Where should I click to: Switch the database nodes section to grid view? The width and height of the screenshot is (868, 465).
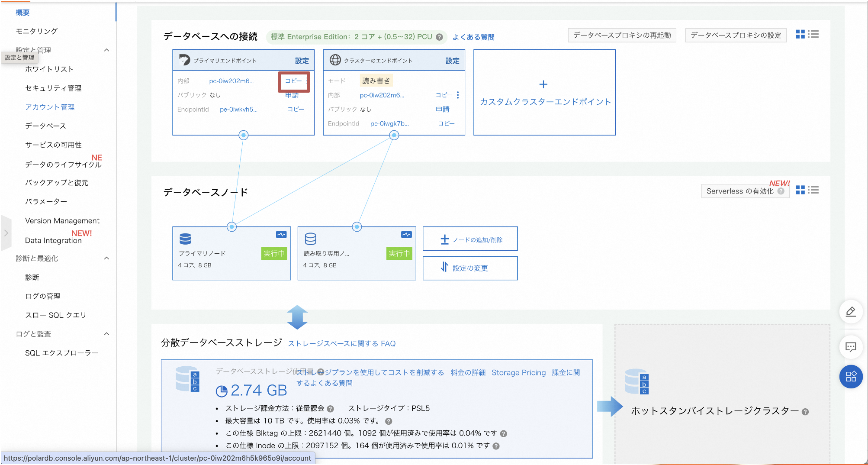pyautogui.click(x=800, y=190)
